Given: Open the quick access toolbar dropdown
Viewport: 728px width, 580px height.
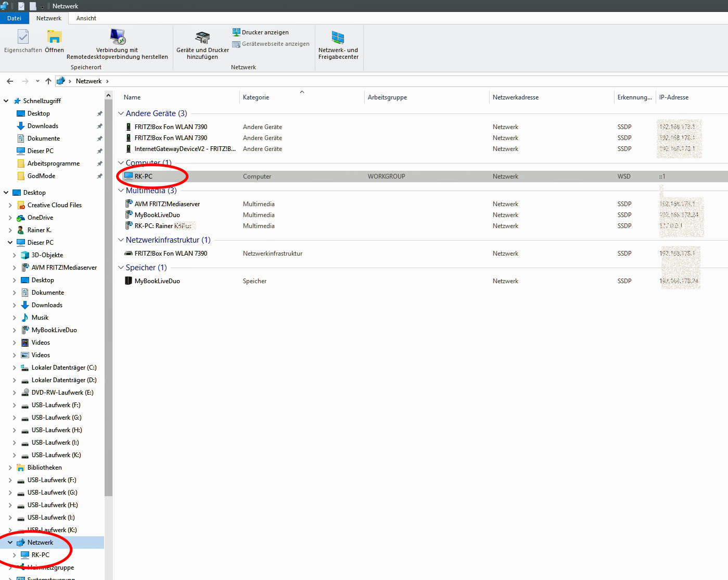Looking at the screenshot, I should pyautogui.click(x=42, y=6).
